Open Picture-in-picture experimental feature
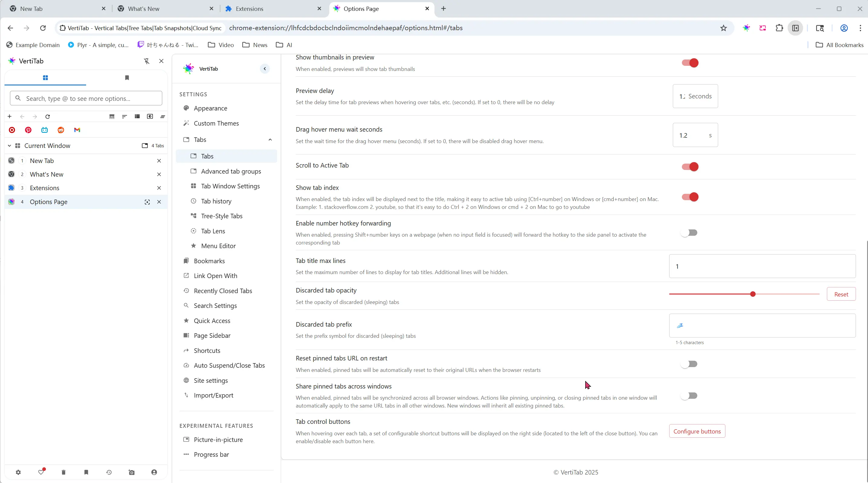Viewport: 868px width, 483px height. (x=226, y=440)
